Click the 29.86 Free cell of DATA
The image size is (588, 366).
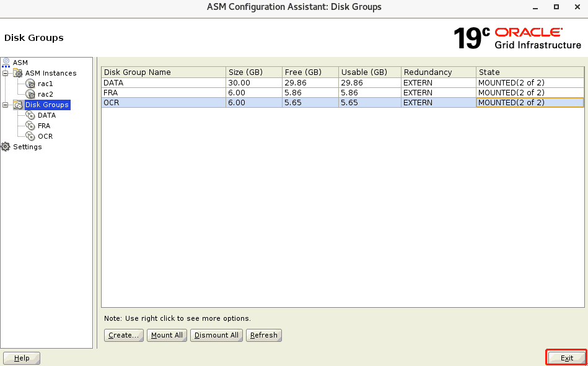[310, 82]
